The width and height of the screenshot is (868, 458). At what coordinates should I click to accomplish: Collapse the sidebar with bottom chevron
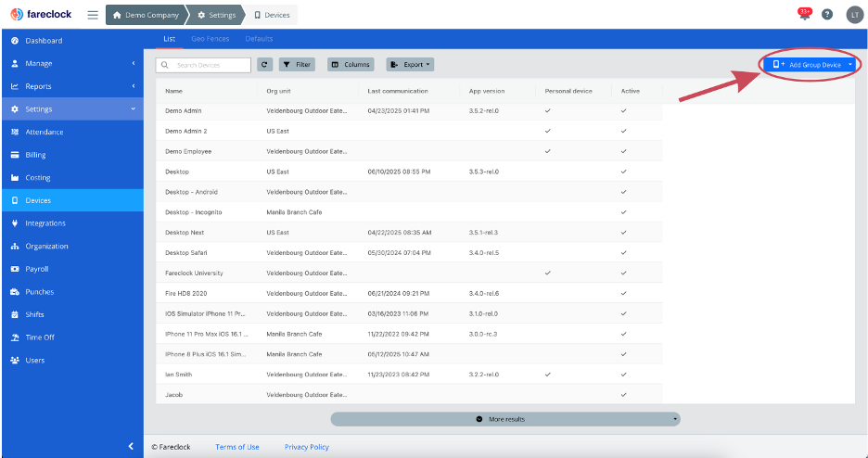(x=131, y=446)
